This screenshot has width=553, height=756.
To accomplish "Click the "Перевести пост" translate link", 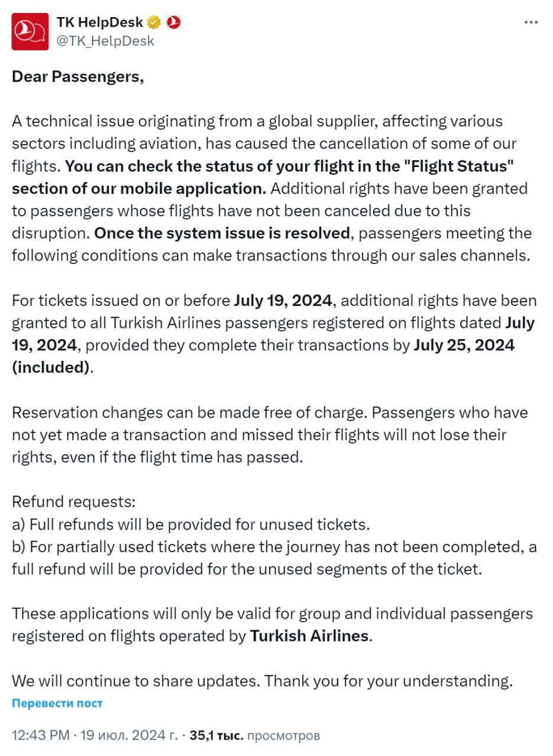I will coord(57,703).
